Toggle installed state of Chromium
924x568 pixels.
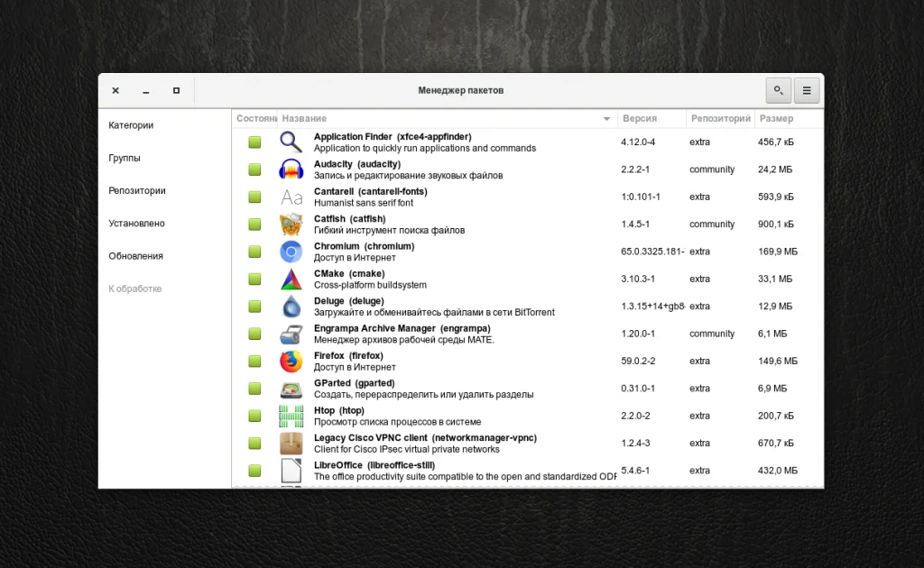coord(254,252)
